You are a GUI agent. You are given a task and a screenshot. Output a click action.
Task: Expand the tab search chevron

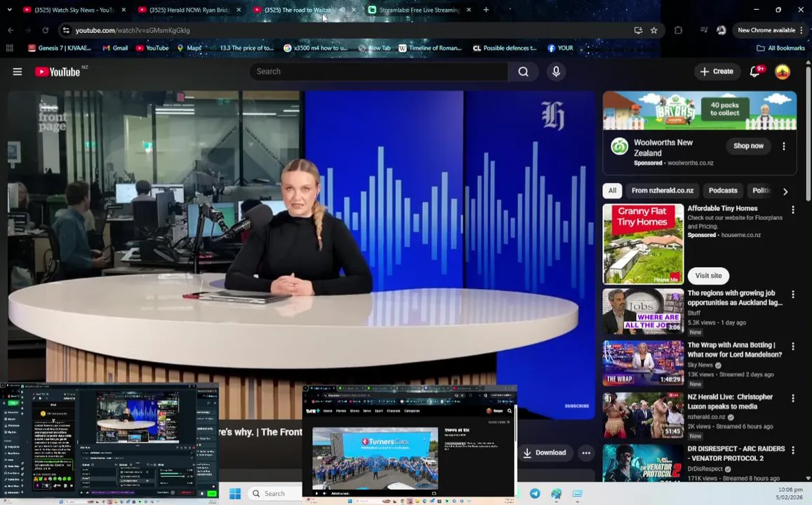(x=9, y=9)
